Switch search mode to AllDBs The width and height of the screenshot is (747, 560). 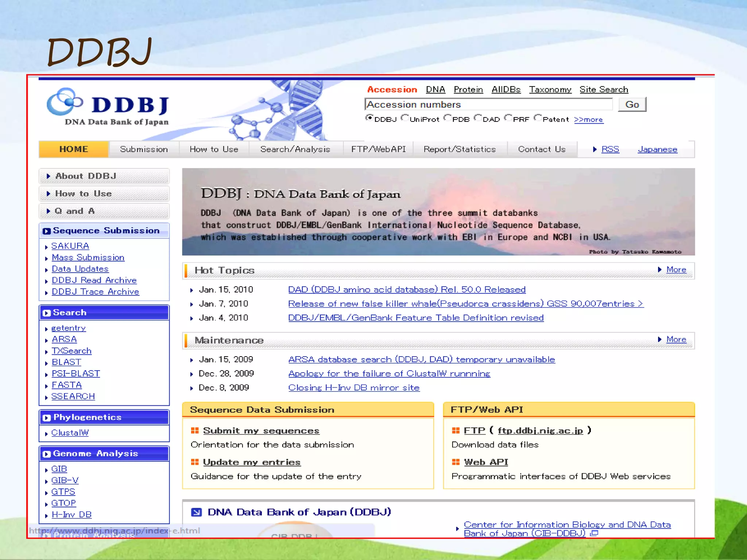[506, 89]
